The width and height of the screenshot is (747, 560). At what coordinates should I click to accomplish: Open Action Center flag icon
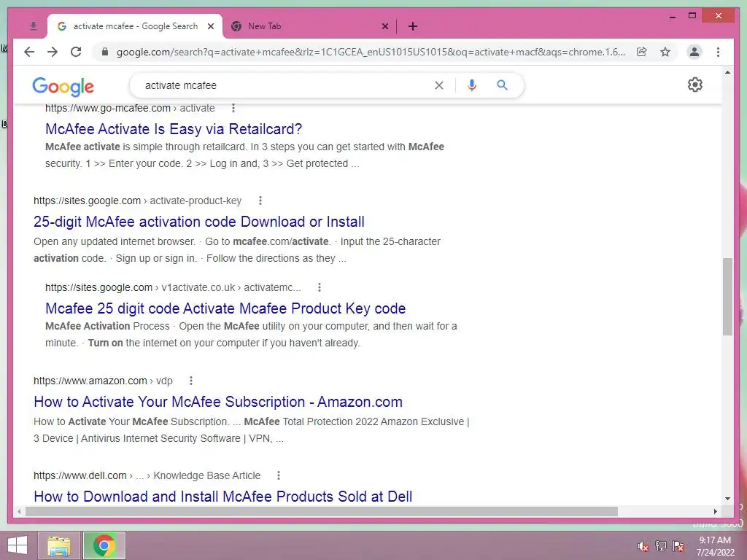coord(678,546)
